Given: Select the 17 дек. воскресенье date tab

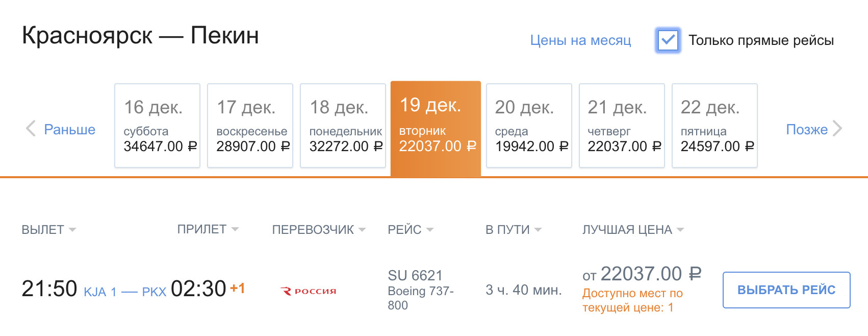Looking at the screenshot, I should (x=250, y=126).
